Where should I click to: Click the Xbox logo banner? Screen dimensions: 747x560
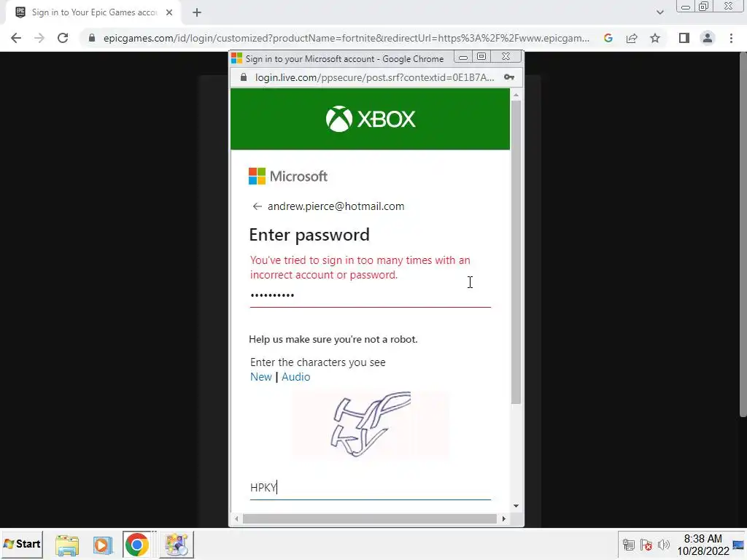point(370,119)
